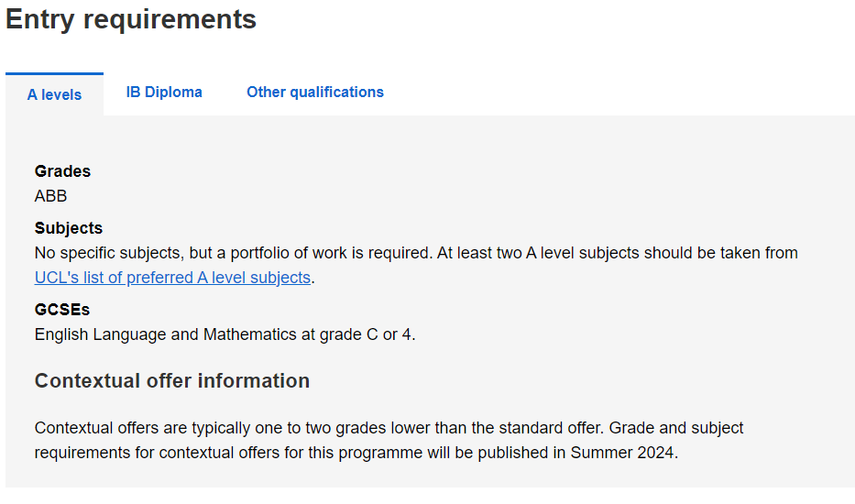
Task: Click the Grades label
Action: [62, 171]
